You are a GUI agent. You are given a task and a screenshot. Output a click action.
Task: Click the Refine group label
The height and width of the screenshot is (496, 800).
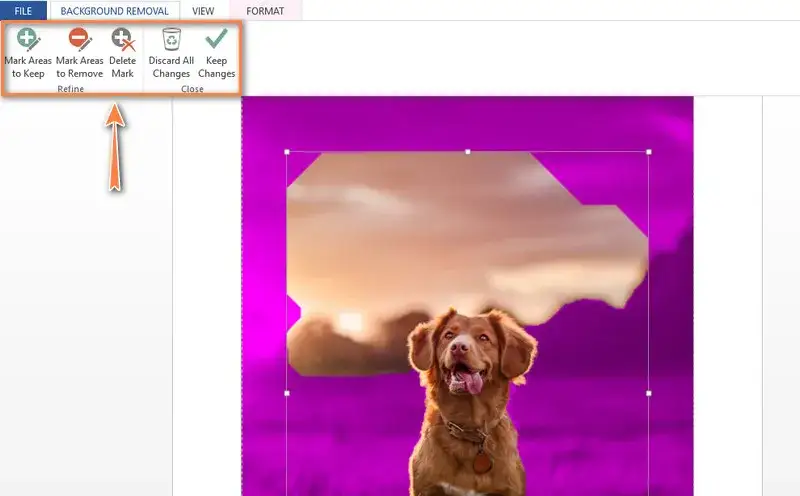tap(70, 89)
